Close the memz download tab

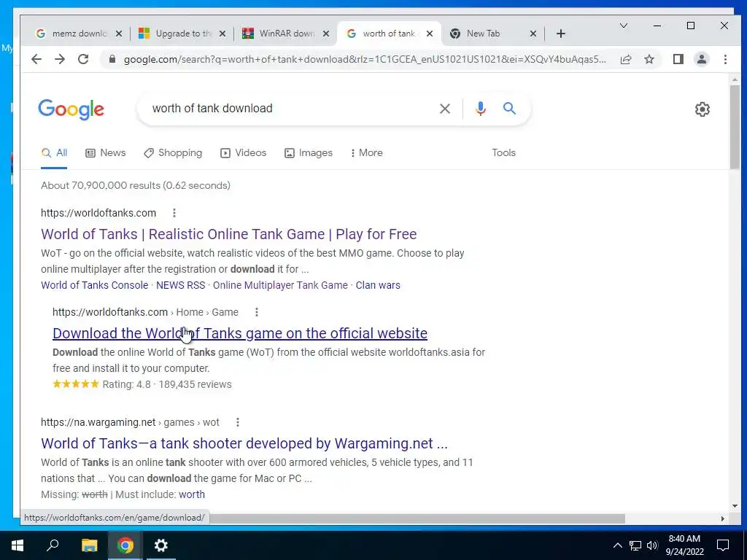coord(119,34)
